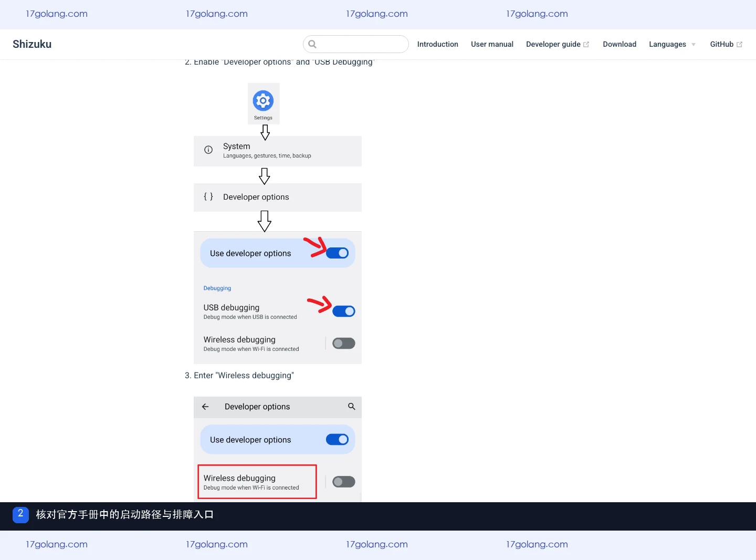The height and width of the screenshot is (560, 756).
Task: Toggle the USB debugging switch
Action: (344, 312)
